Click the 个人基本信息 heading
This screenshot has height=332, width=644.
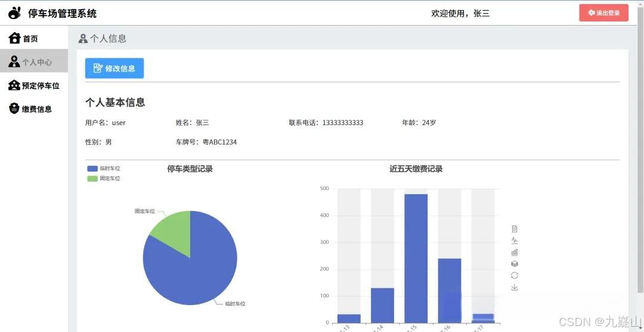(115, 102)
